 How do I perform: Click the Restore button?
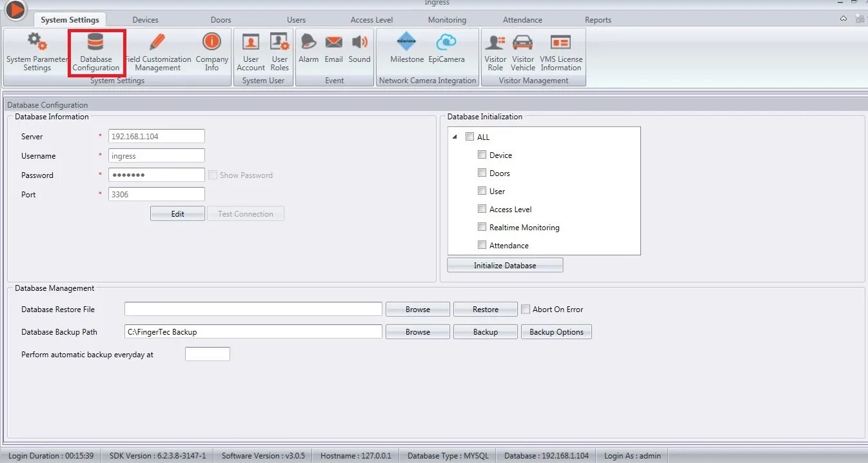[486, 309]
